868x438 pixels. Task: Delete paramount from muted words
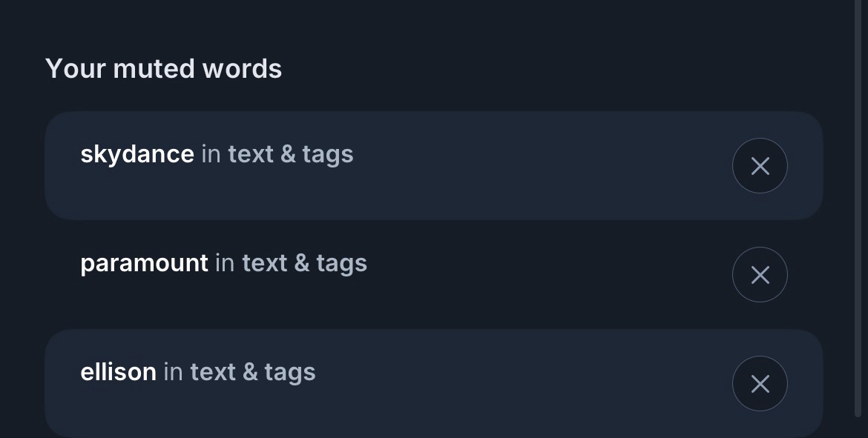tap(760, 275)
